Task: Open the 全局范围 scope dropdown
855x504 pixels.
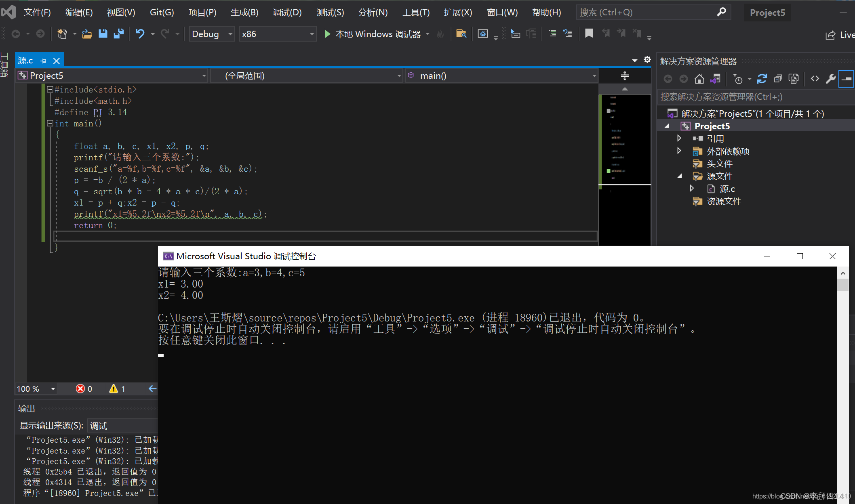Action: coord(307,76)
